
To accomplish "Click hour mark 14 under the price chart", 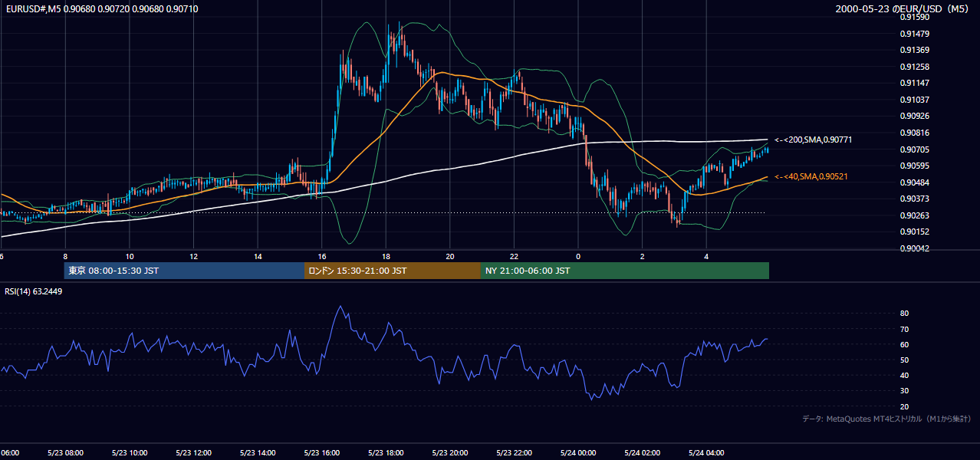I will click(258, 256).
